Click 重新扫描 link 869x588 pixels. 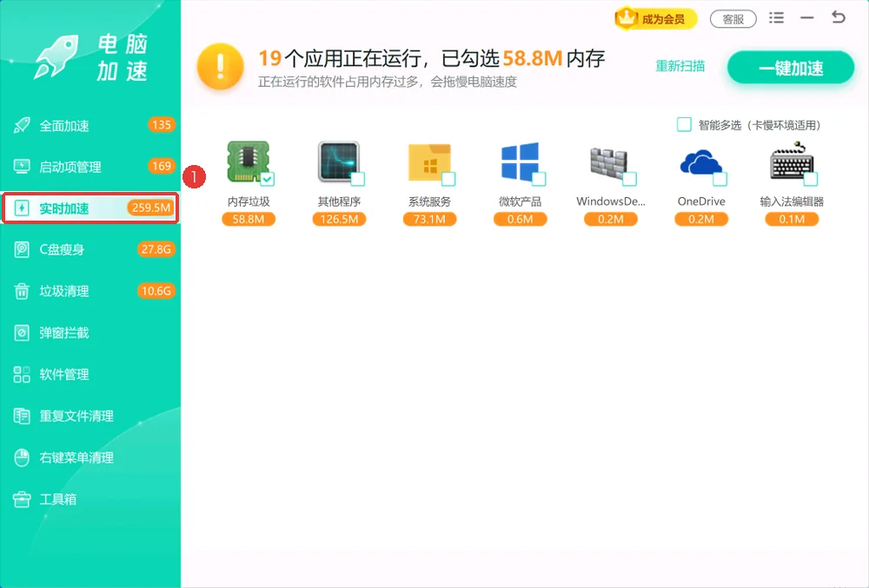click(x=680, y=66)
